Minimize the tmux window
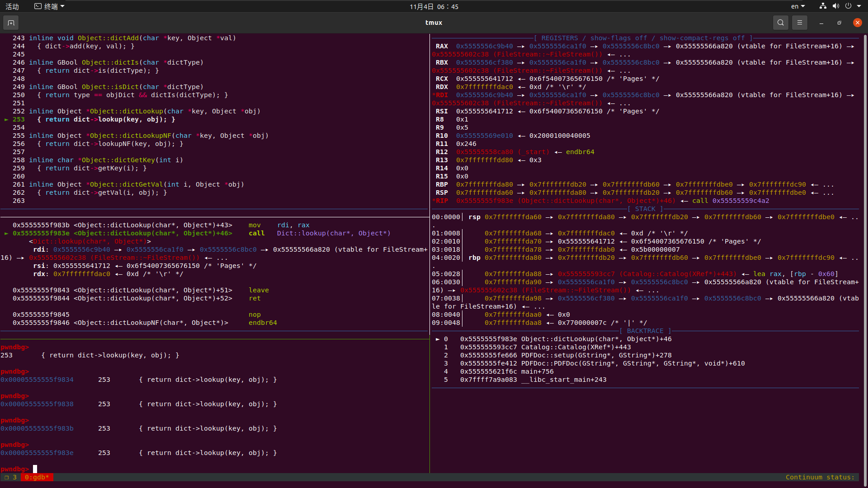Screen dimensions: 868x488 [x=821, y=23]
